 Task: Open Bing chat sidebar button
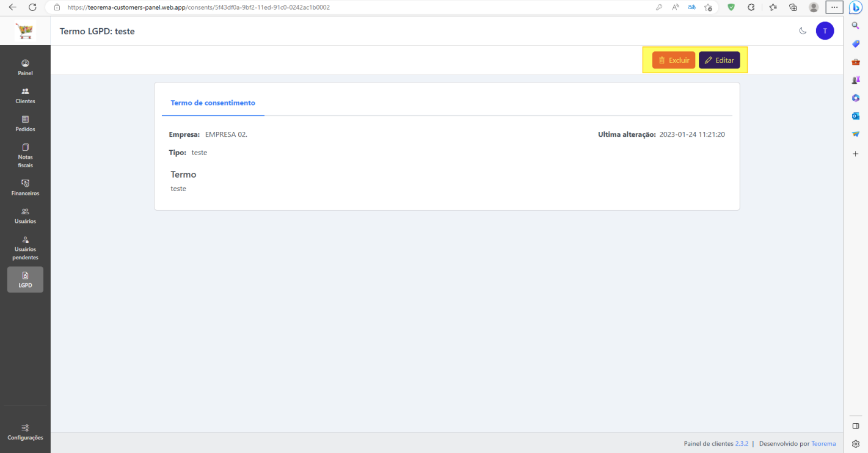[x=855, y=7]
